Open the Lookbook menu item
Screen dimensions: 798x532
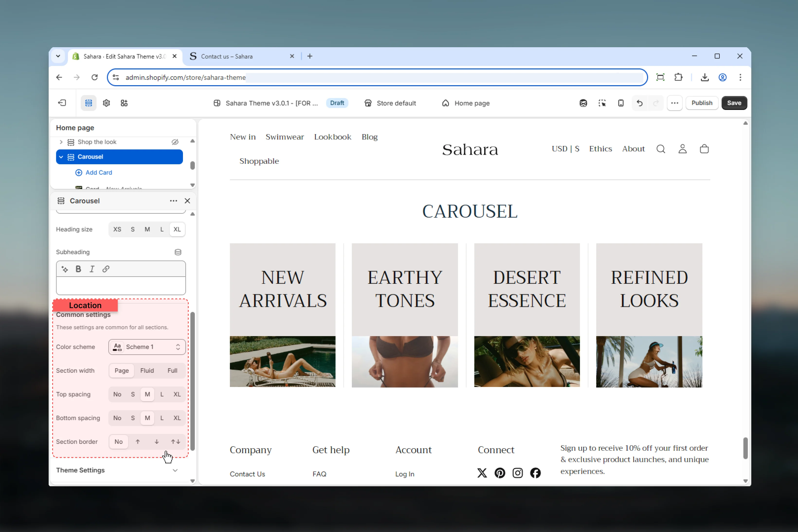click(x=332, y=137)
